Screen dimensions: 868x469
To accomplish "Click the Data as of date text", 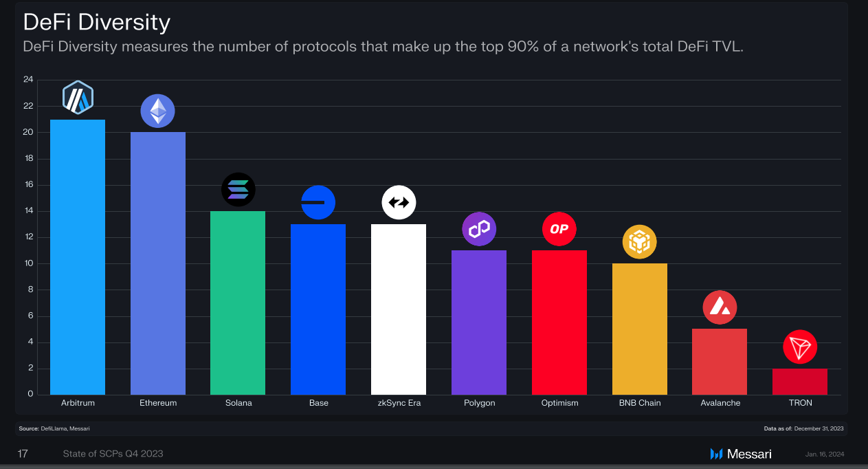I will (803, 428).
